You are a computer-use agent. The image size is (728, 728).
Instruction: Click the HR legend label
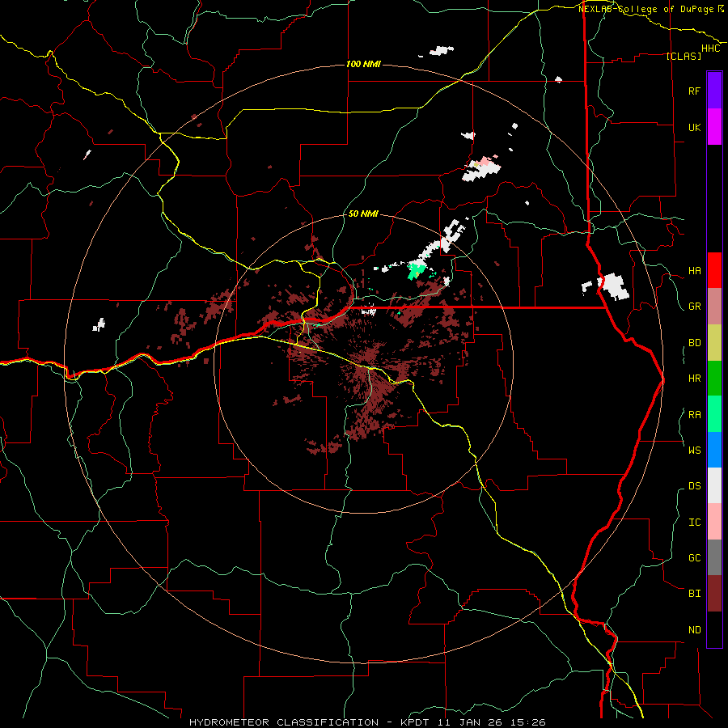694,379
